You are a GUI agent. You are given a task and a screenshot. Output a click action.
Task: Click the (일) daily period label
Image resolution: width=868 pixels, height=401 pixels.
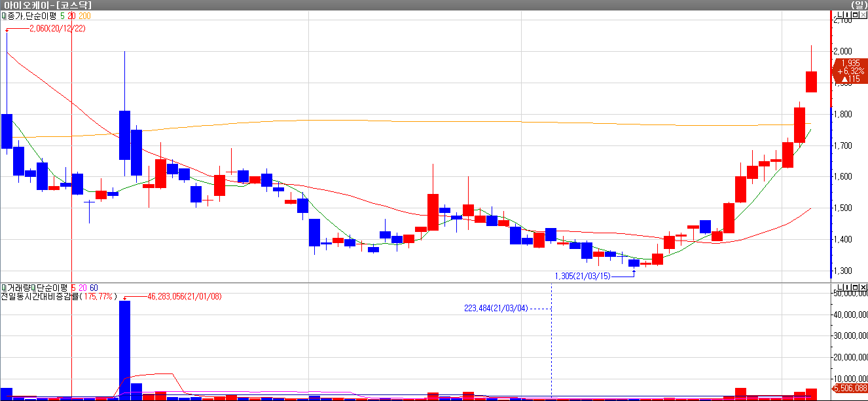click(x=858, y=5)
